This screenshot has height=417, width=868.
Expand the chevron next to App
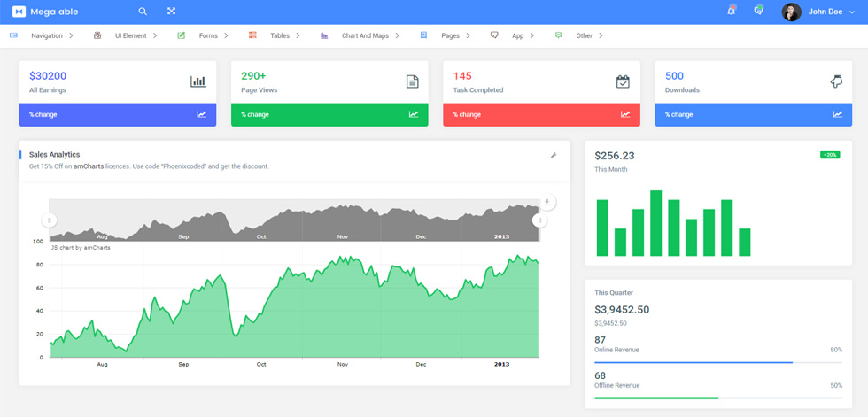(532, 36)
